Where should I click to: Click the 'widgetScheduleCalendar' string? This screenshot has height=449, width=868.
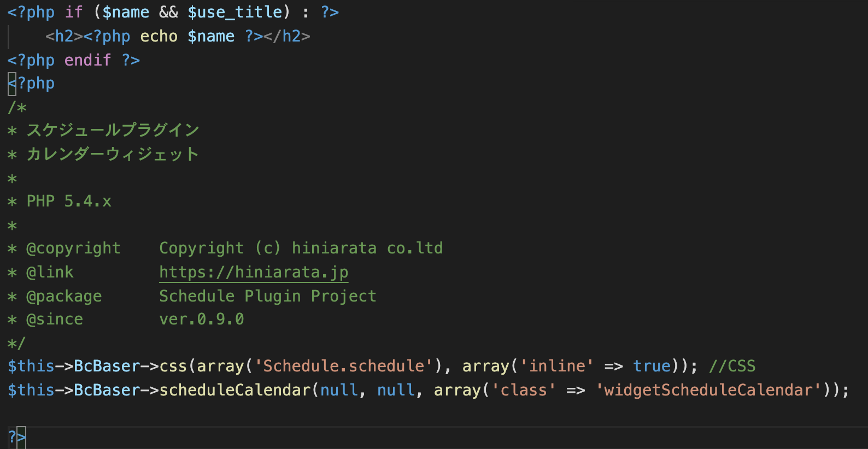click(708, 390)
